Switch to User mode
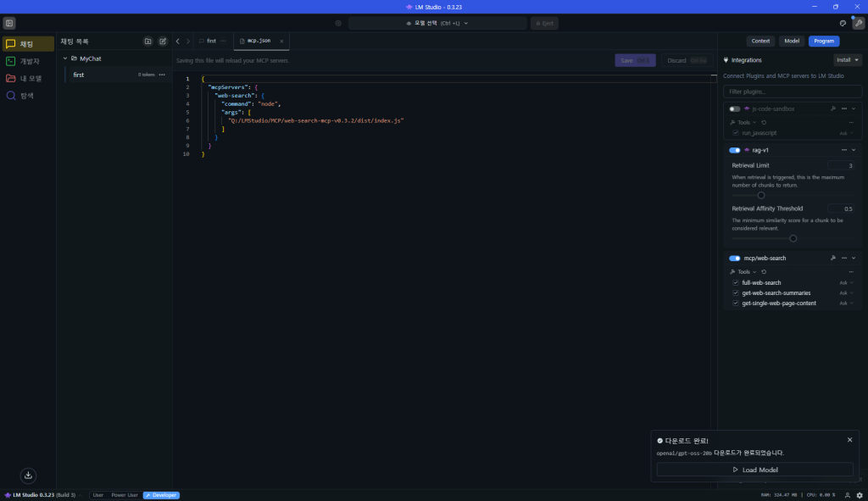The height and width of the screenshot is (501, 868). [98, 495]
